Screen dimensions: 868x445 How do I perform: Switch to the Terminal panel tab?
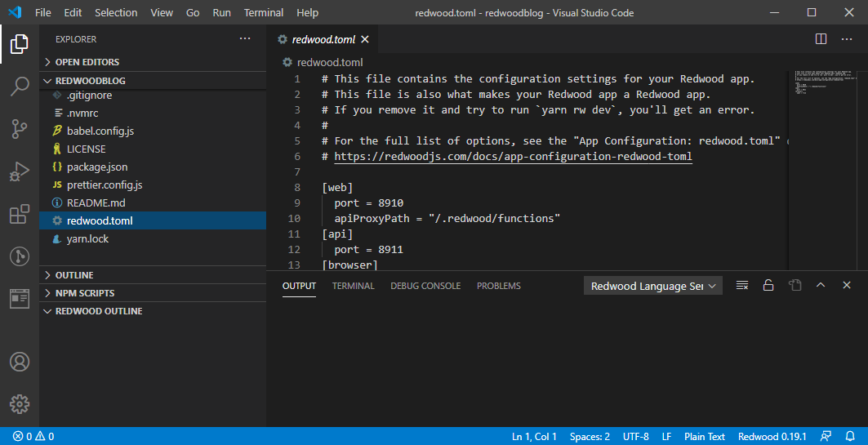click(354, 286)
